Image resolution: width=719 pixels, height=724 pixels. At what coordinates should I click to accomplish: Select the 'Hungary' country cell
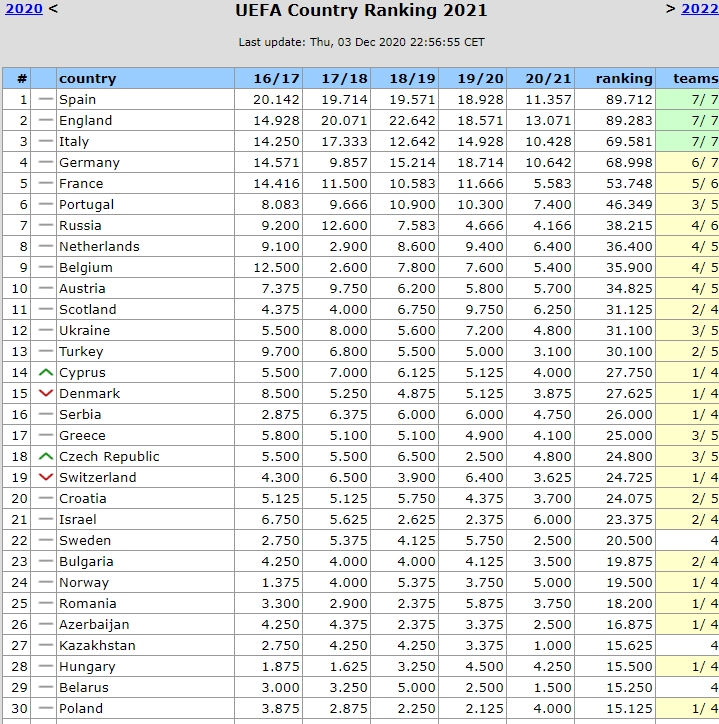(145, 667)
